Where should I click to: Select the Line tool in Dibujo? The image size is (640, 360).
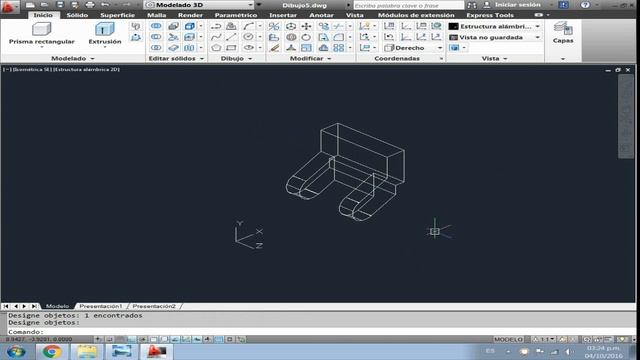coord(231,37)
